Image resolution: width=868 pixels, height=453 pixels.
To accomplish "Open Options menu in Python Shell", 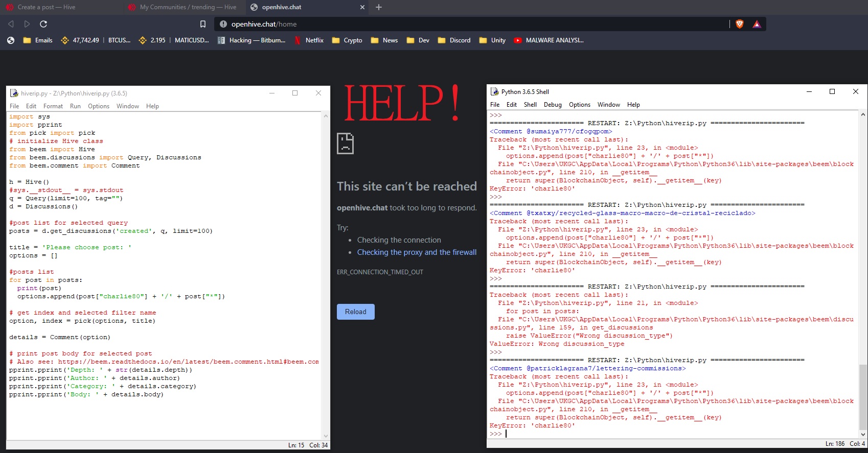I will point(580,105).
